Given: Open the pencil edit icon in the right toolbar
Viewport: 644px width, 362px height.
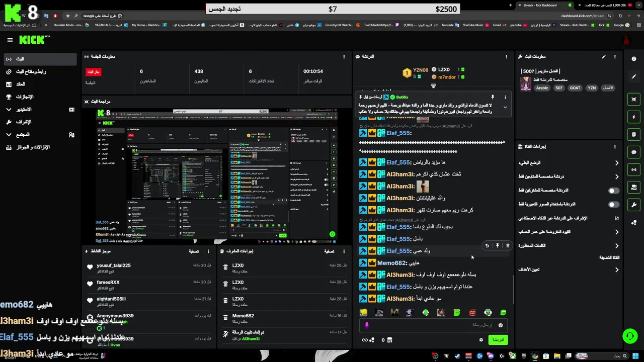Looking at the screenshot, I should tap(633, 76).
